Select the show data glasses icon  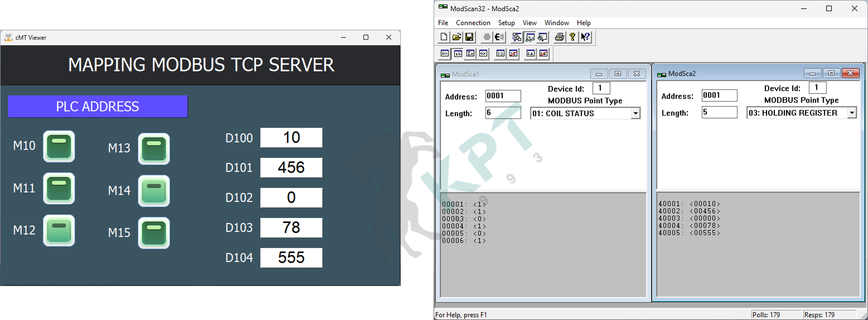530,37
